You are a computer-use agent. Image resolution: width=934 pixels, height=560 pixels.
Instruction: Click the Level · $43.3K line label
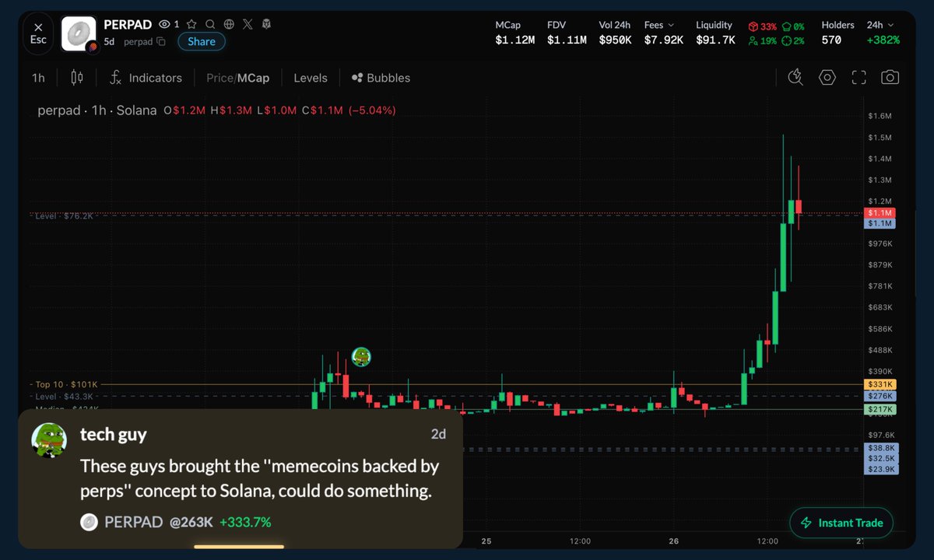(x=65, y=397)
